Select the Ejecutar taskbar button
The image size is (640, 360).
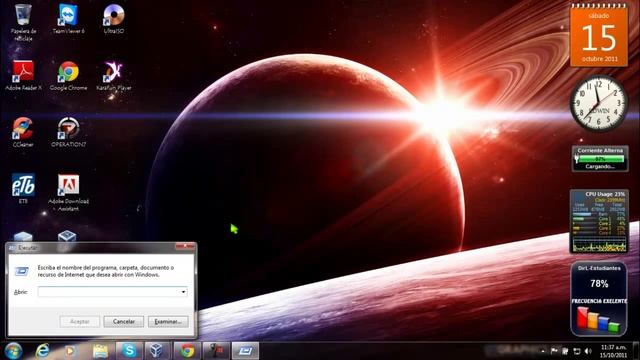coord(245,351)
